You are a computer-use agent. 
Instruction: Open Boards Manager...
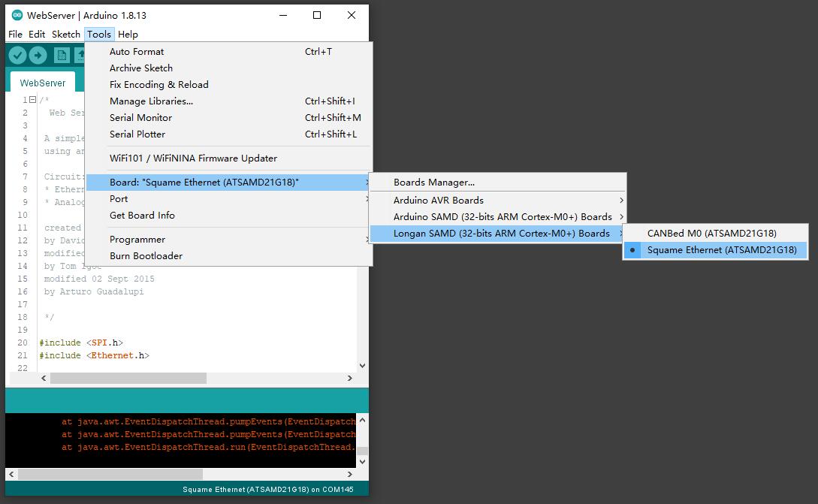pyautogui.click(x=498, y=182)
